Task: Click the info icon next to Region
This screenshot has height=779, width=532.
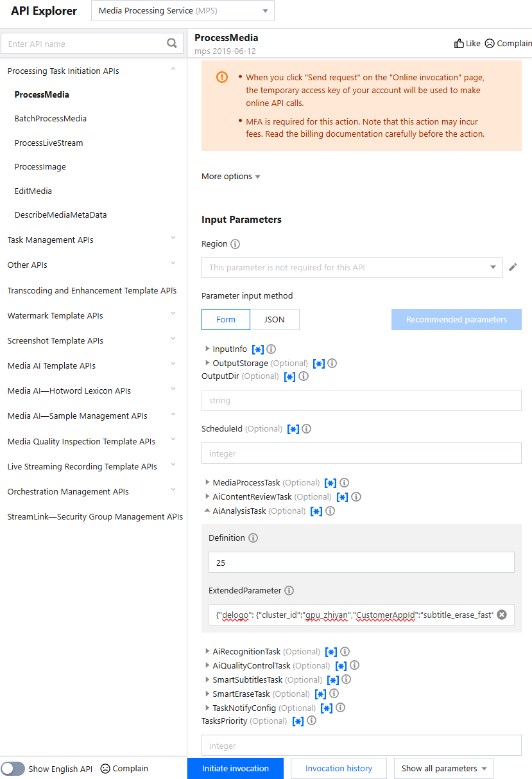Action: tap(235, 244)
